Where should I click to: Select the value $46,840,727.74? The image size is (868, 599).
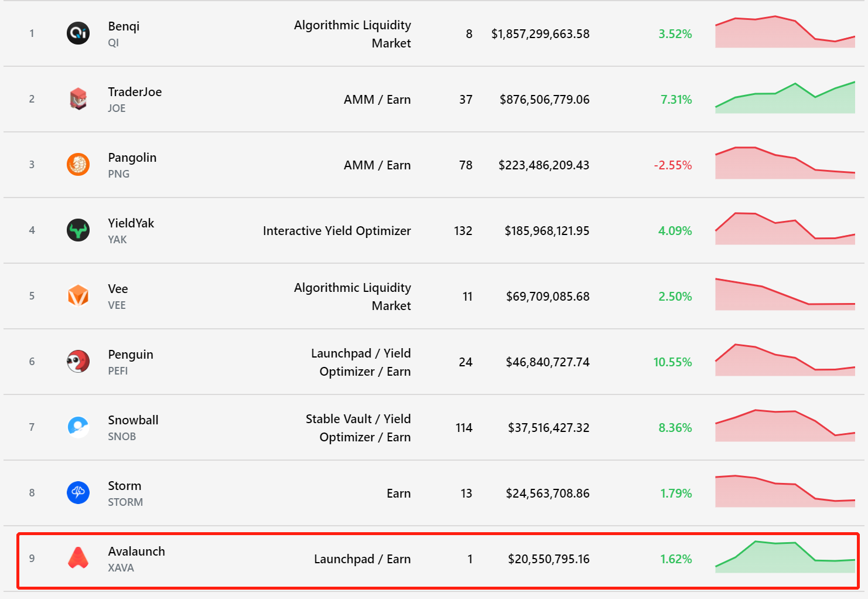point(548,362)
